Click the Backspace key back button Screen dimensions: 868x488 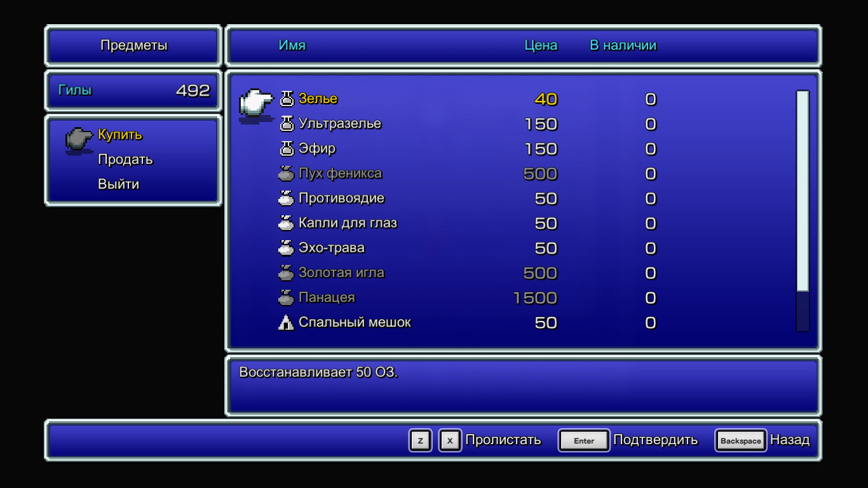pos(741,440)
